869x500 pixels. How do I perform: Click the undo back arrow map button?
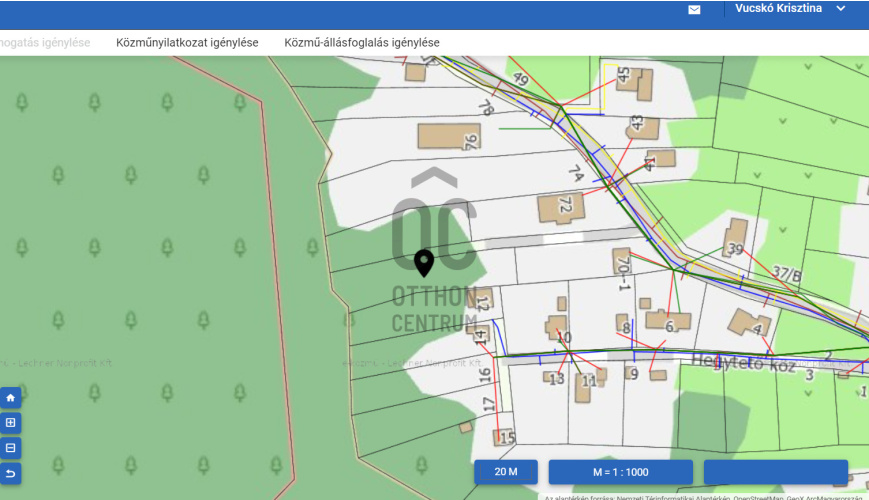click(11, 473)
